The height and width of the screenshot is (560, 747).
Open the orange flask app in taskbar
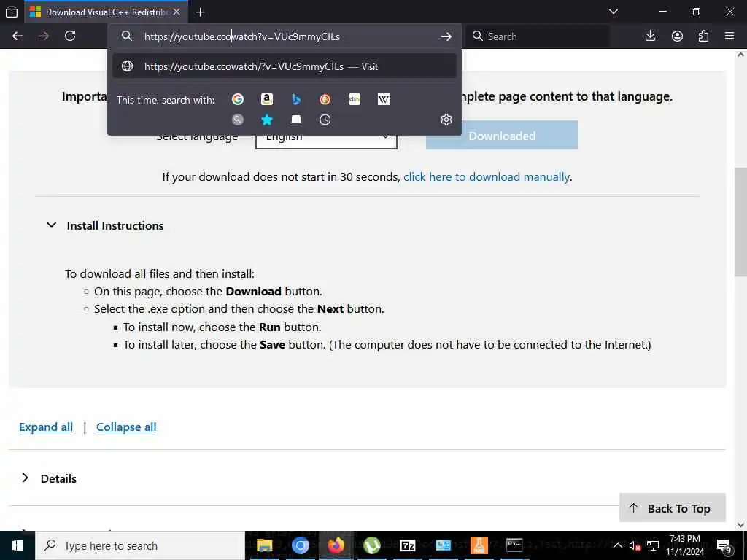tap(479, 545)
